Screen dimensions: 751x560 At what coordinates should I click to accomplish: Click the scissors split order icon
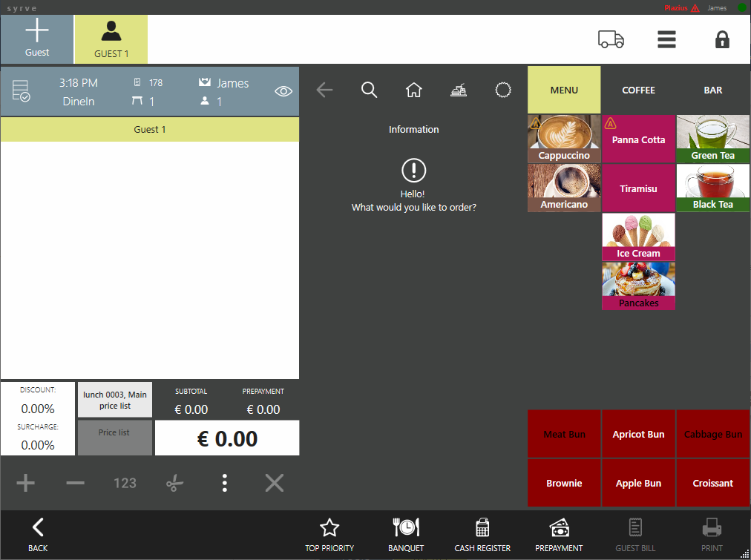174,484
